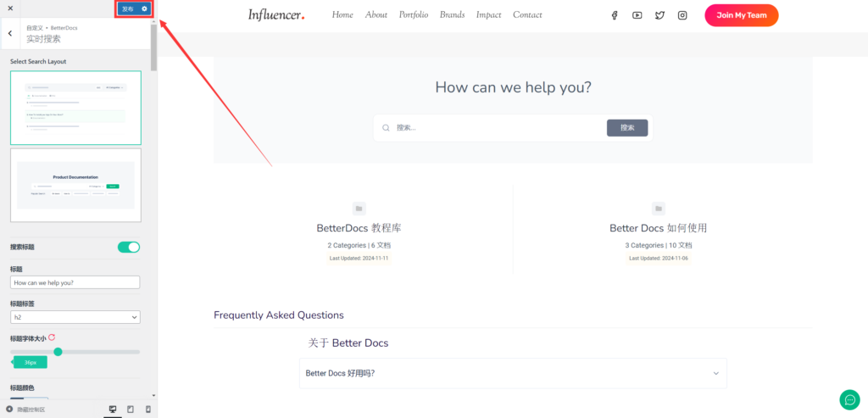The width and height of the screenshot is (868, 418).
Task: Click the Frequently Asked Questions heading
Action: pyautogui.click(x=278, y=315)
